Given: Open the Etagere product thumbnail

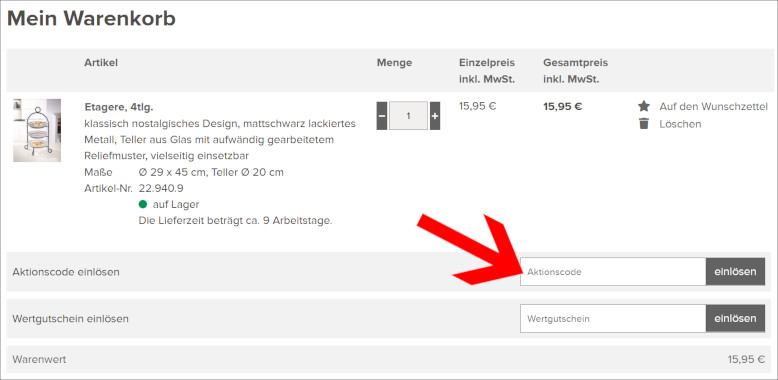Looking at the screenshot, I should 37,130.
